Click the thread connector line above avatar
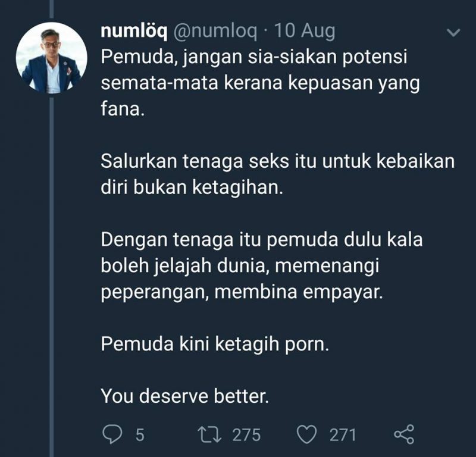 coord(52,9)
